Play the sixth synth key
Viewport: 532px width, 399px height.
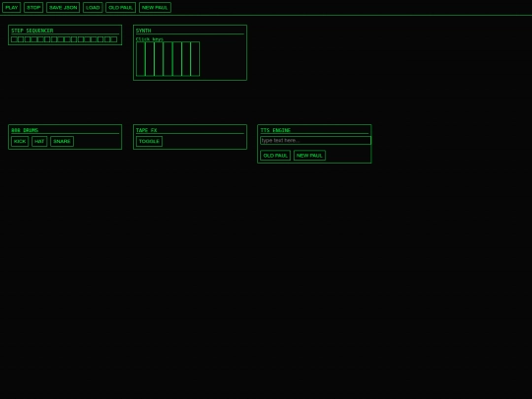pyautogui.click(x=186, y=59)
